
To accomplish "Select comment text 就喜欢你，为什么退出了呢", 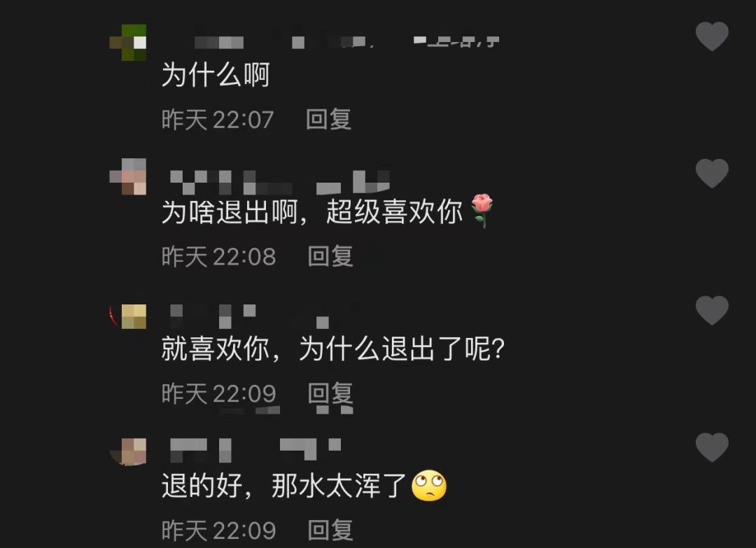I will click(332, 349).
